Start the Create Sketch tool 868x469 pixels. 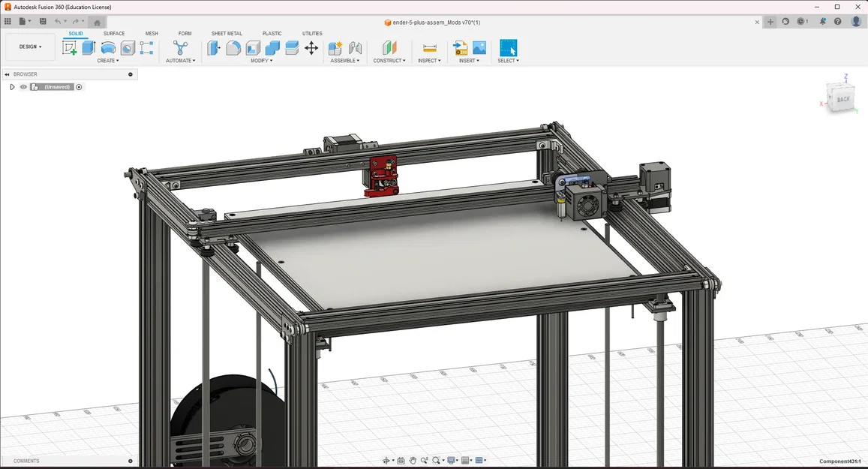[x=69, y=48]
